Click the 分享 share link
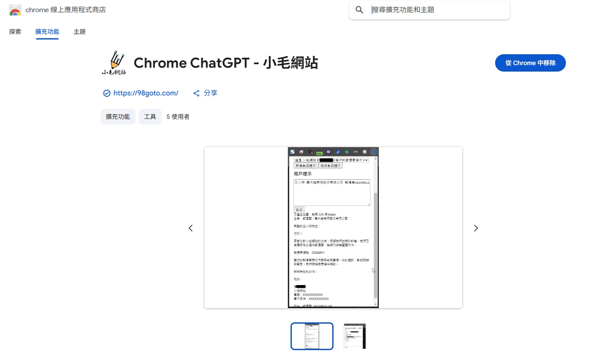This screenshot has height=364, width=595. (211, 93)
